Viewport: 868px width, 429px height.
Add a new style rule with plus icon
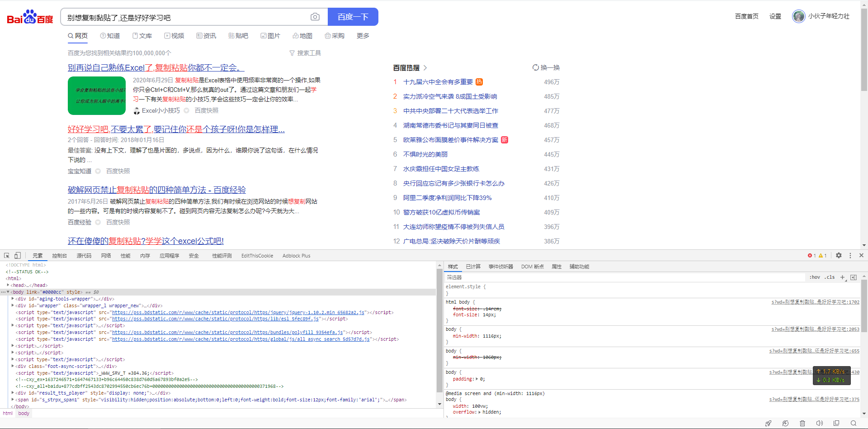pyautogui.click(x=843, y=277)
